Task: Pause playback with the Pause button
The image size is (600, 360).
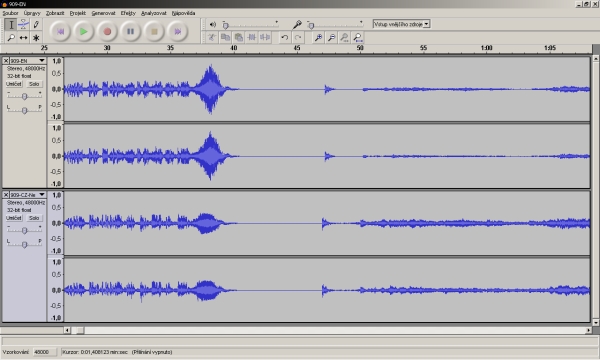Action: [x=130, y=31]
